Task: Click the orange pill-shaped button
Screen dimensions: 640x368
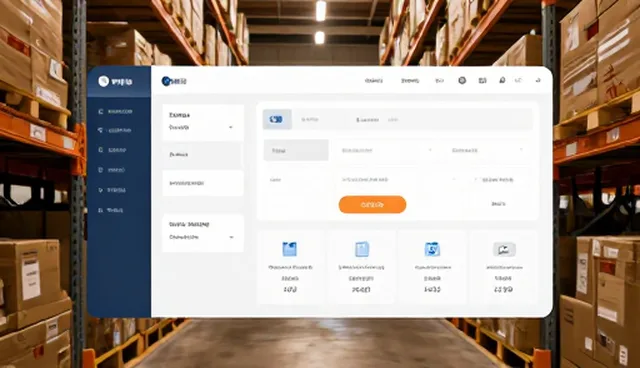Action: (x=372, y=204)
